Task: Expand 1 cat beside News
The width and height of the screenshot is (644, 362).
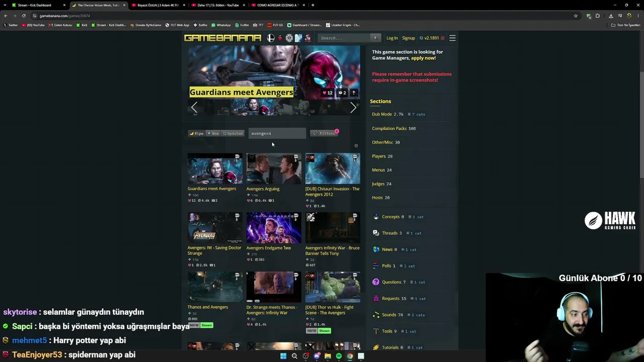Action: point(408,250)
